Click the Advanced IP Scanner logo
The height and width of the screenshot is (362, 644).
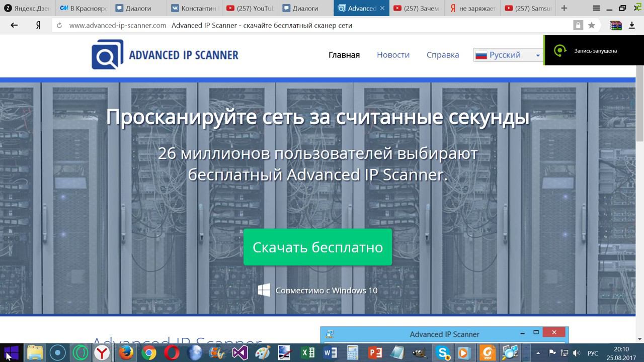[165, 54]
